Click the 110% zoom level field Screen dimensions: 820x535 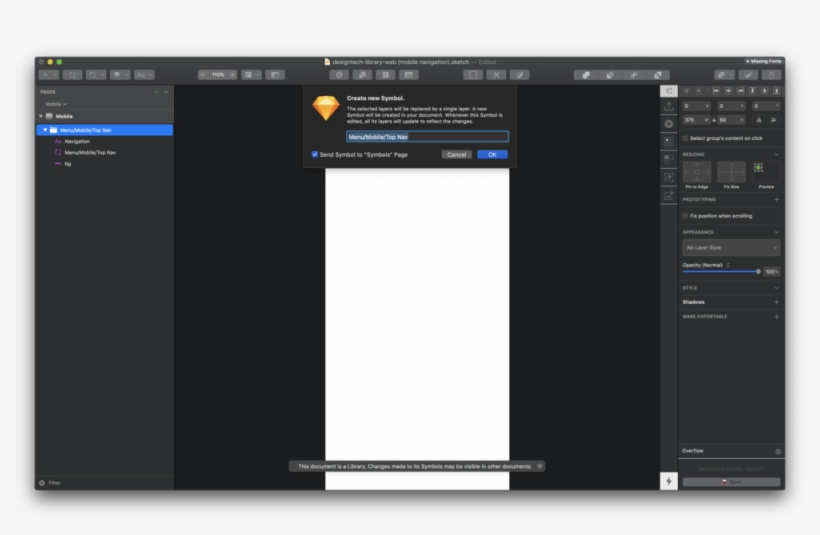(218, 75)
